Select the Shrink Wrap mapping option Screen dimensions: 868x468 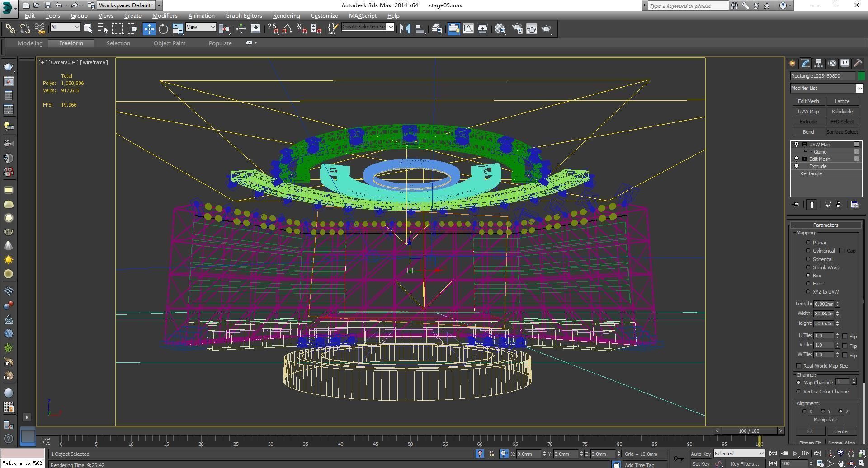pyautogui.click(x=808, y=267)
